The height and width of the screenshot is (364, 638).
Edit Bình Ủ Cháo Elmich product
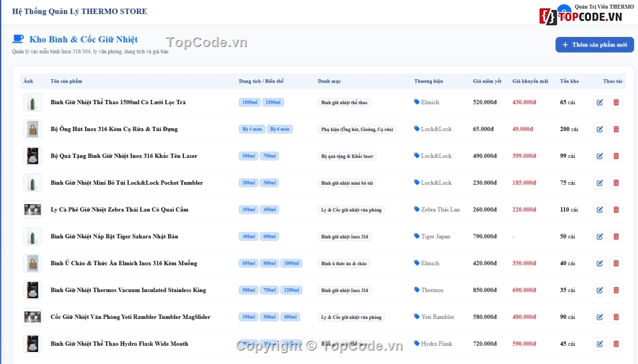point(600,263)
